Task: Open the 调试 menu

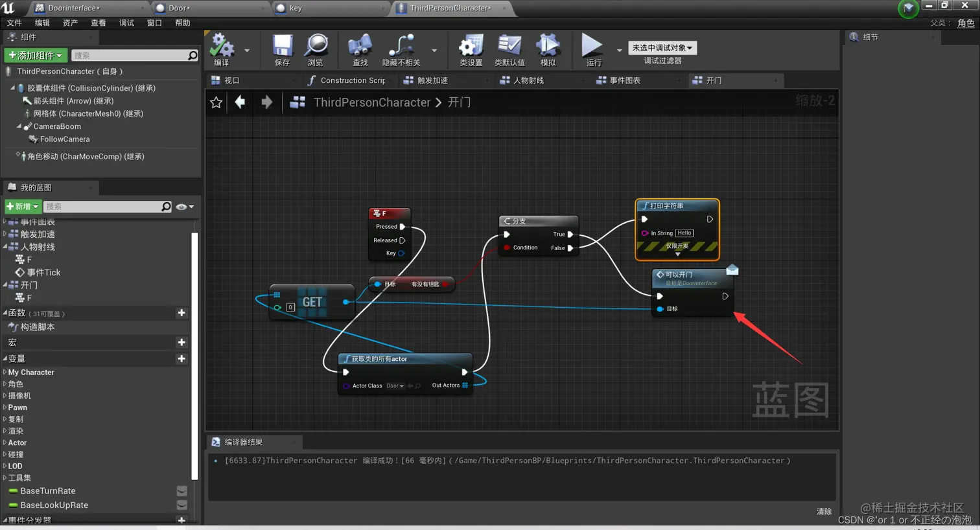Action: point(126,23)
